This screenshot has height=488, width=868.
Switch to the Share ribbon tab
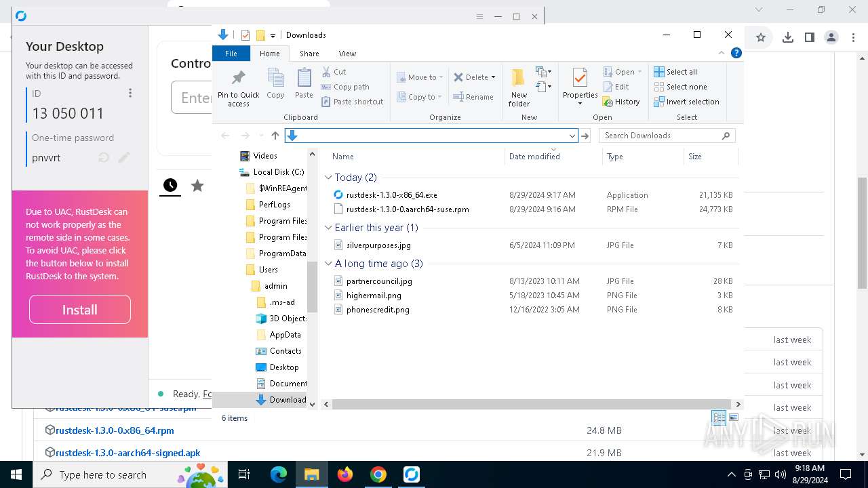click(309, 54)
